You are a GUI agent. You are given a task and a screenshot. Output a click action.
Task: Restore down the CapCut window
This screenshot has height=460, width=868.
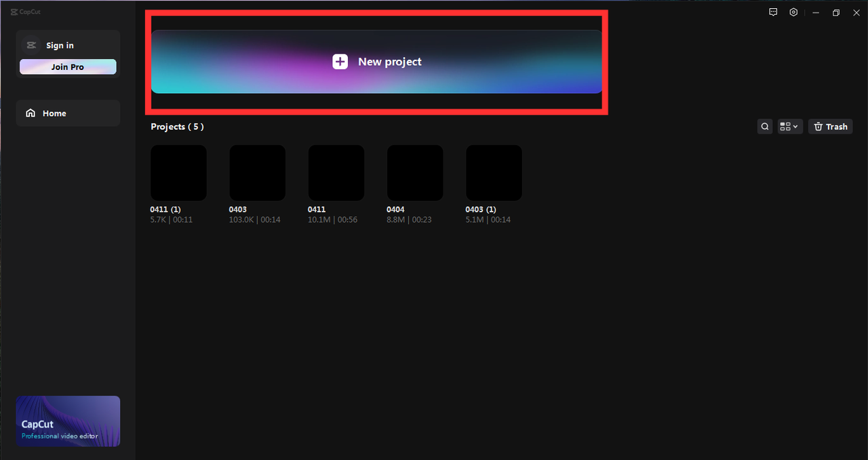coord(836,12)
